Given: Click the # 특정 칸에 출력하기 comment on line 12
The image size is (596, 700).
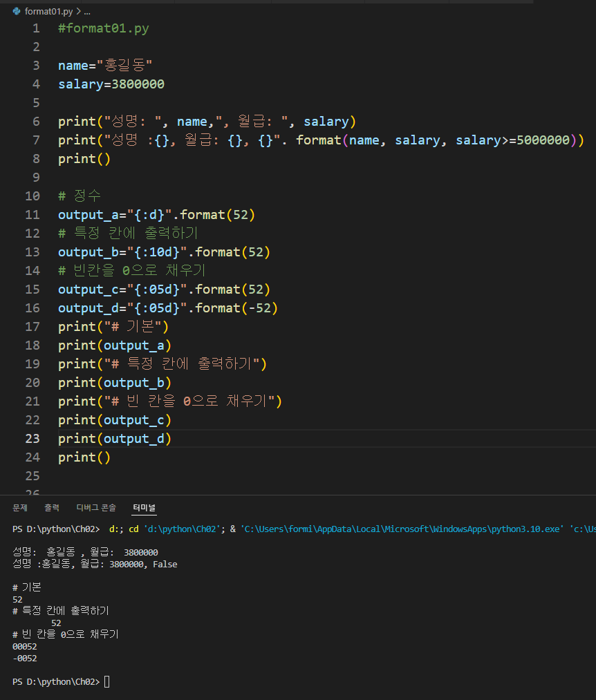Looking at the screenshot, I should click(x=128, y=234).
